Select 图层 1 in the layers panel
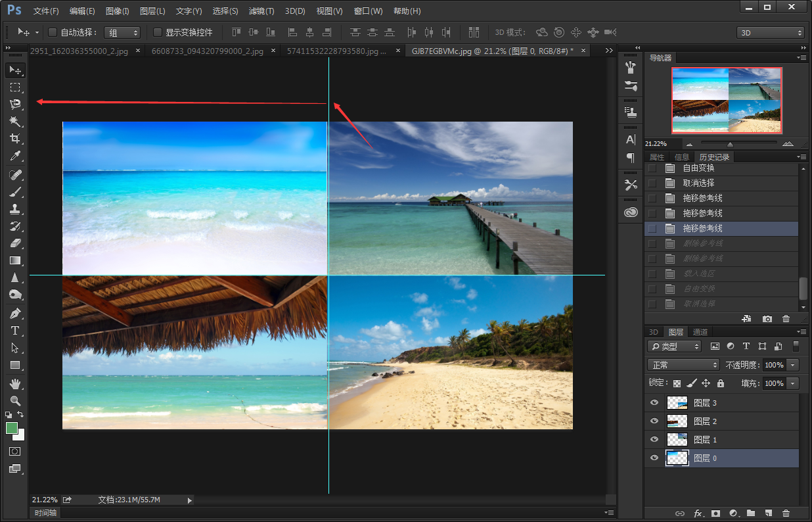Screen dimensions: 812x522 (x=706, y=440)
